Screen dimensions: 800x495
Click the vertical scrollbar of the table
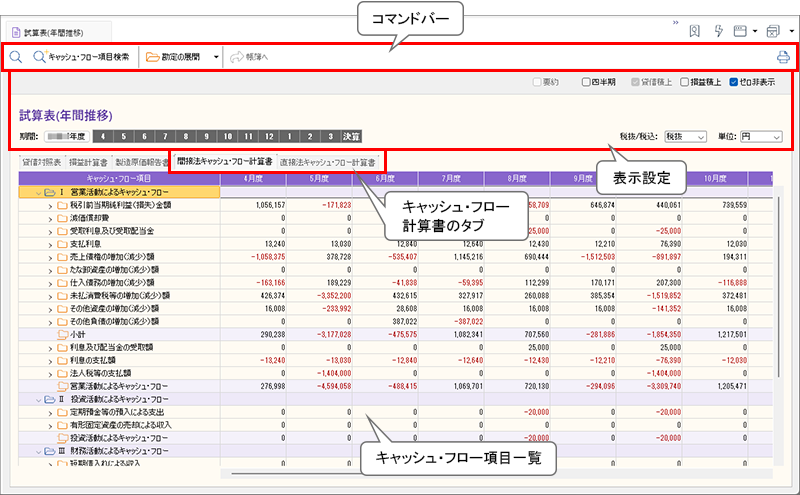pyautogui.click(x=779, y=286)
